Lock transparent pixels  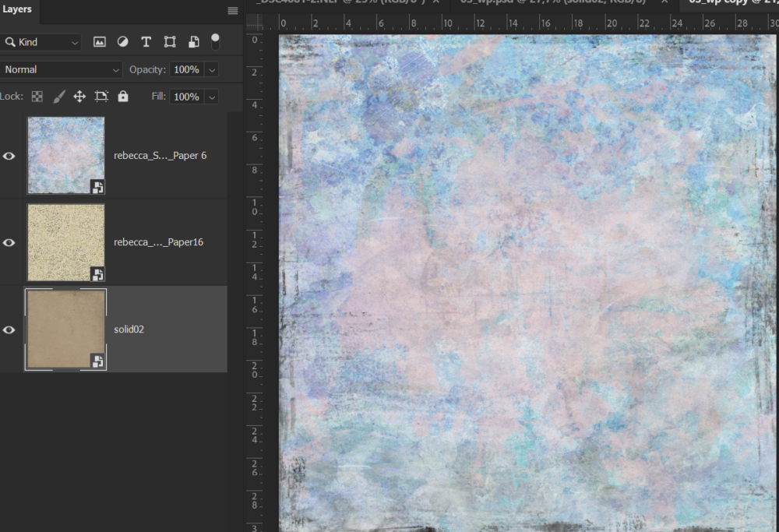tap(37, 97)
